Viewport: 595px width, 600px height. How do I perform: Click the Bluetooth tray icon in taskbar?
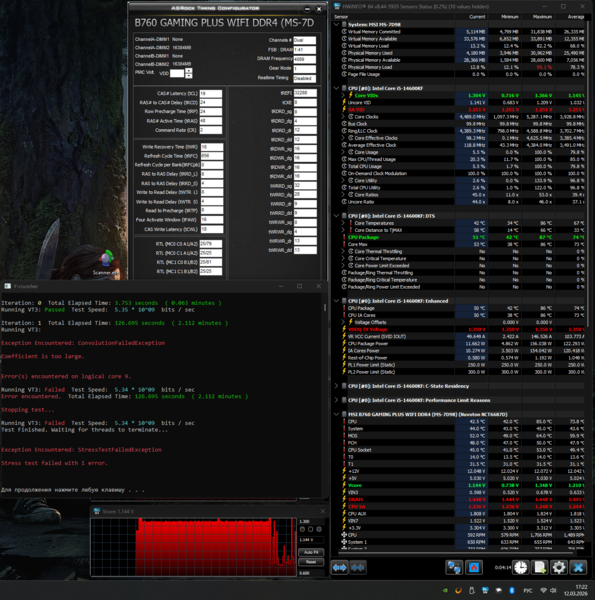512,590
